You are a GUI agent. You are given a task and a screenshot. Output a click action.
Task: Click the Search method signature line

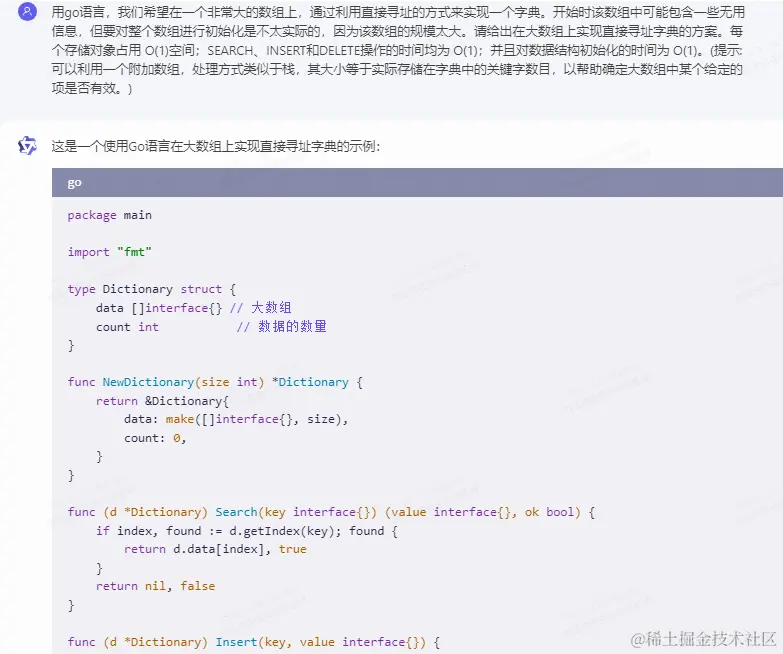(x=332, y=512)
